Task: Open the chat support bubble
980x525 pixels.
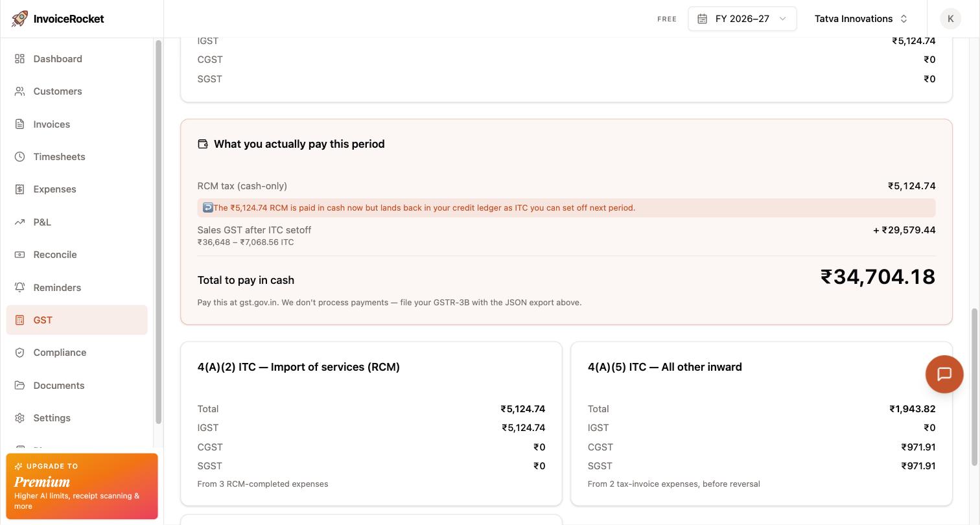Action: click(x=944, y=374)
